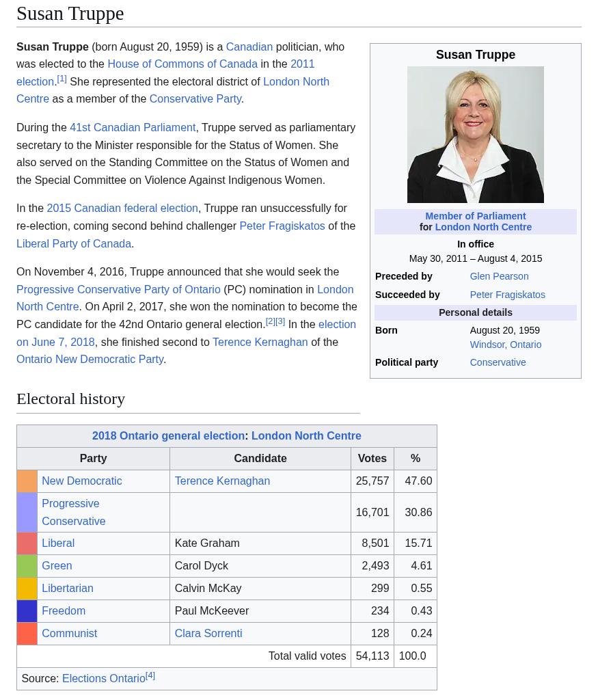The image size is (598, 700).
Task: Click the Green party color swatch
Action: [27, 566]
